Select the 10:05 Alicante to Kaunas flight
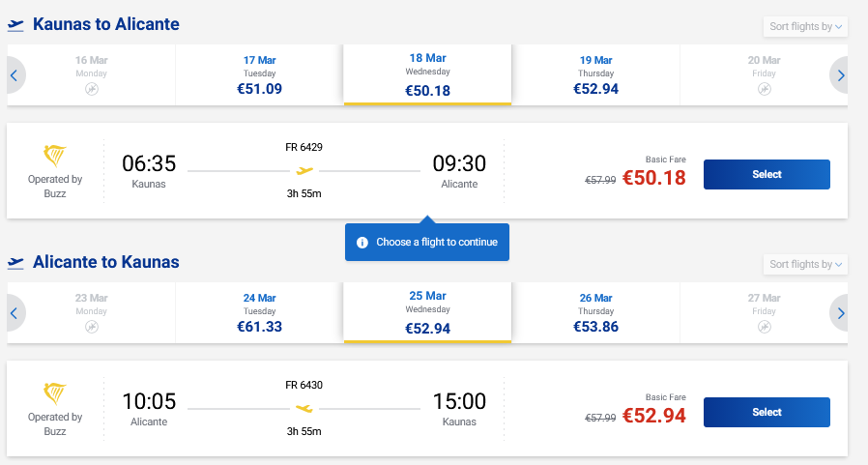The image size is (868, 465). coord(767,412)
